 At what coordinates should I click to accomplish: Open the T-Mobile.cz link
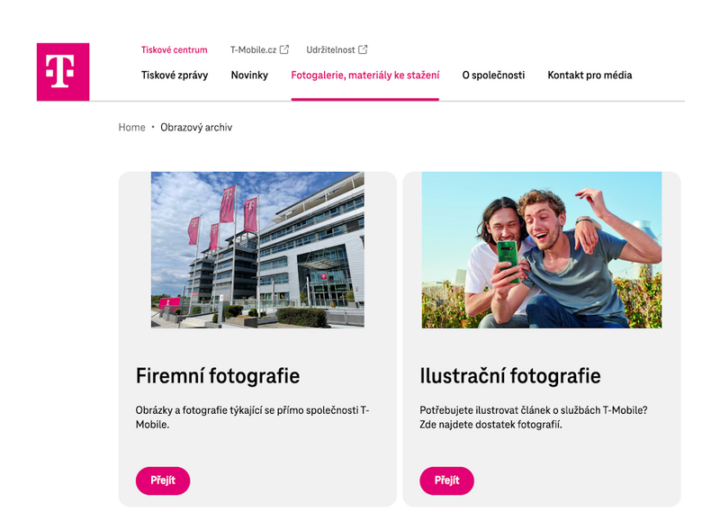[x=253, y=50]
